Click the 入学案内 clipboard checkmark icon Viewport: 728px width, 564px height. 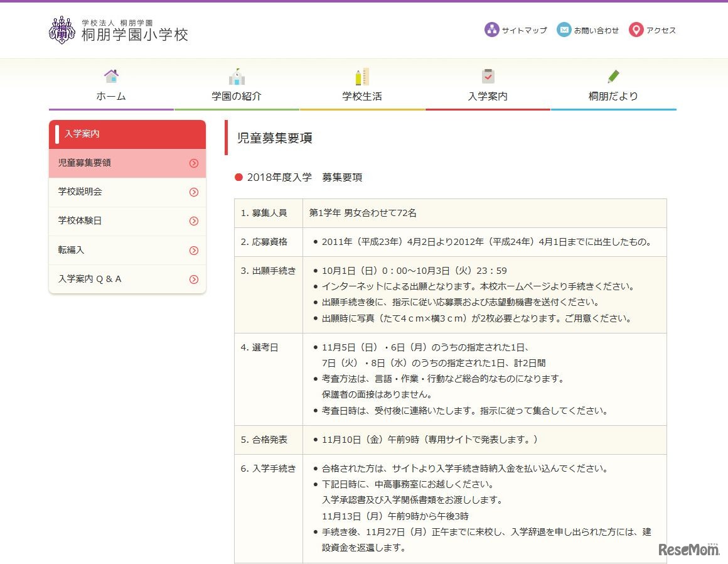pos(488,76)
